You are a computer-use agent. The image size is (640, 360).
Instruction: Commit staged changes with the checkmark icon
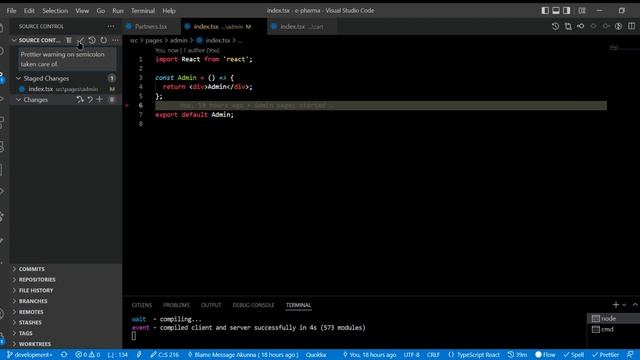80,40
